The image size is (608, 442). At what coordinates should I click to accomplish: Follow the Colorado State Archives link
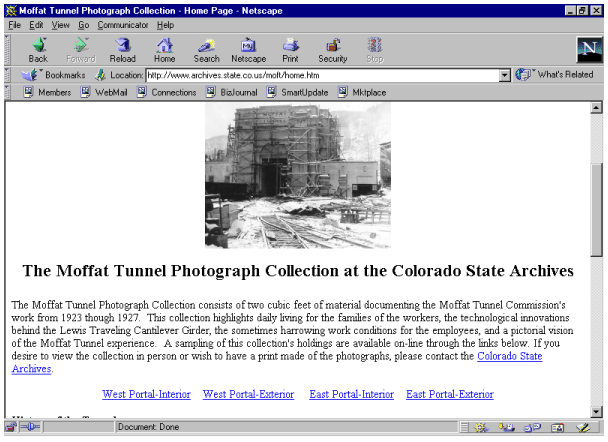pyautogui.click(x=510, y=356)
